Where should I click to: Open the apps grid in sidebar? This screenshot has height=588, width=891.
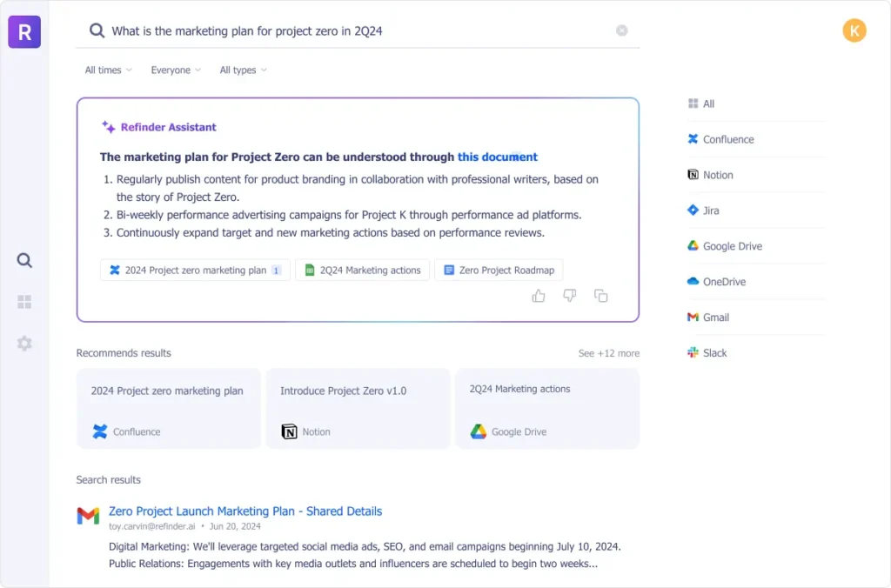24,302
